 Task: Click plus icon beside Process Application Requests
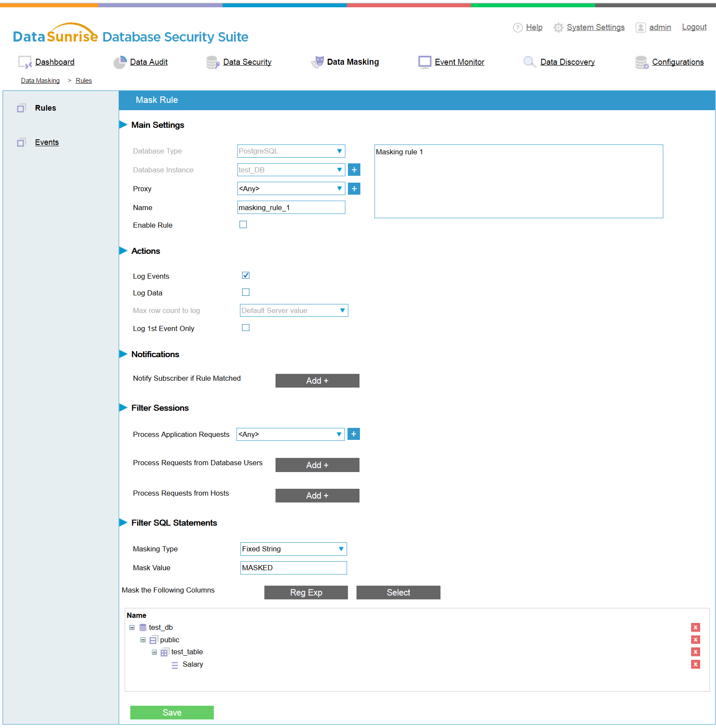pyautogui.click(x=354, y=434)
